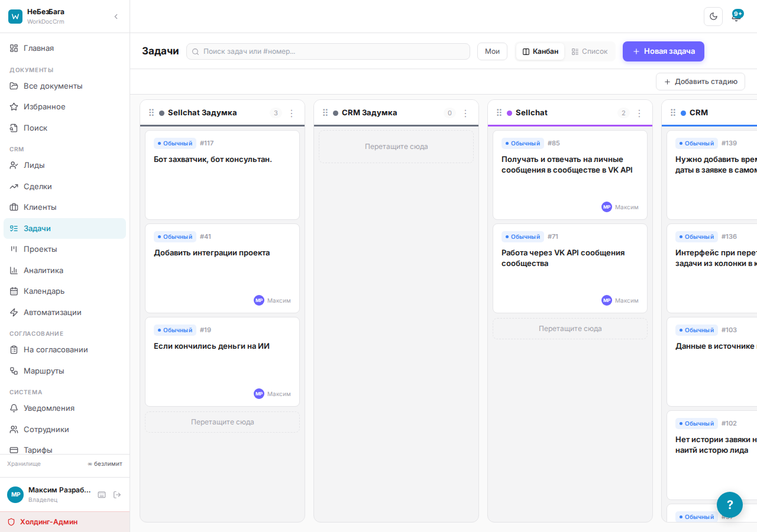The image size is (757, 532).
Task: Go to Сделки page
Action: 64,186
